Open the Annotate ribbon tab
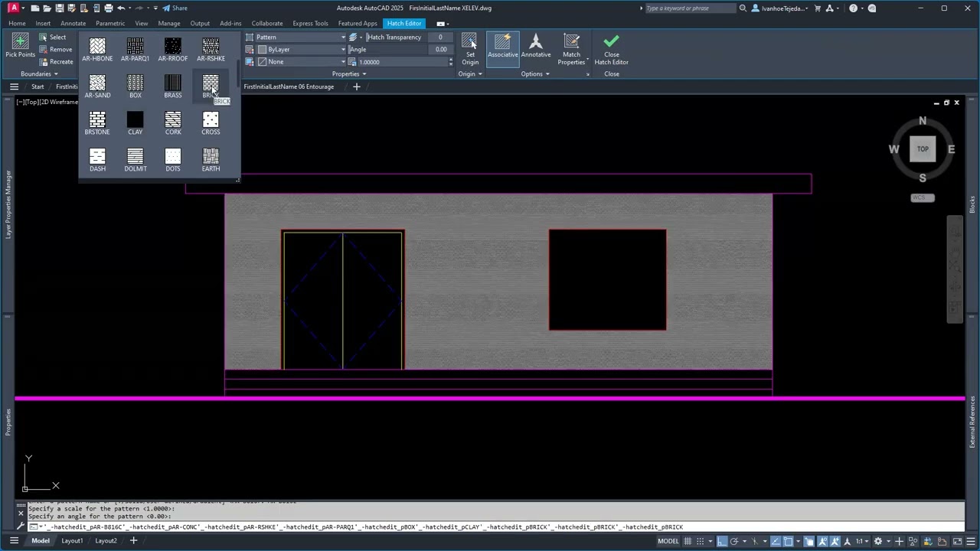This screenshot has width=980, height=551. (x=73, y=23)
